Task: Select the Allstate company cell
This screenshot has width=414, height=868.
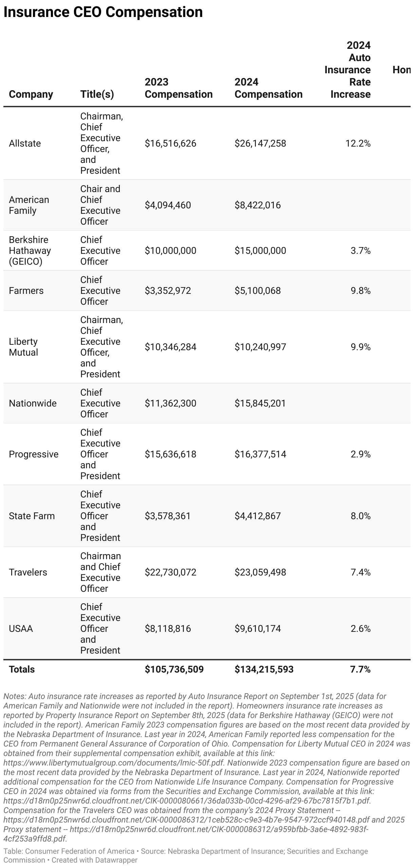Action: tap(25, 144)
